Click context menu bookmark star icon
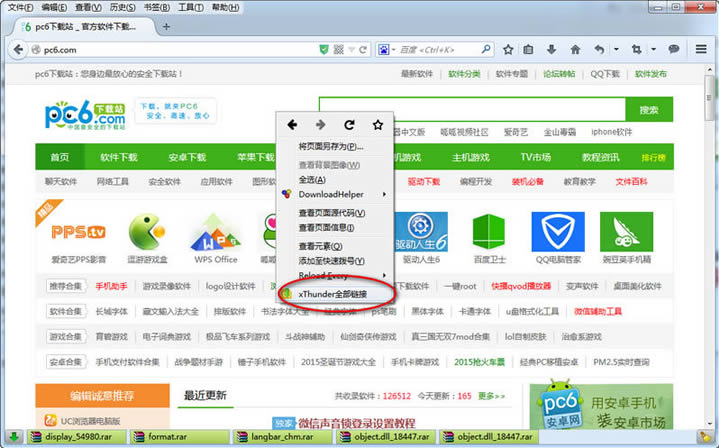The image size is (719, 448). [x=378, y=125]
